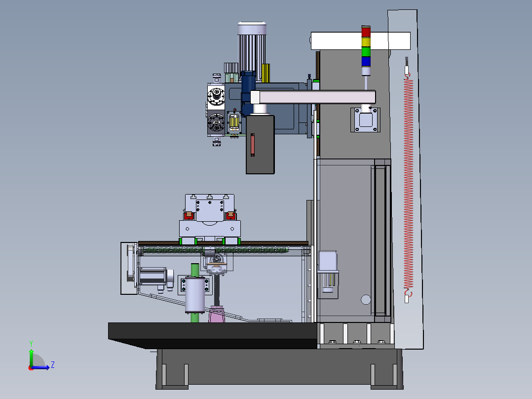Image resolution: width=532 pixels, height=399 pixels.
Task: Select the green ball screw under the slide table
Action: point(215,250)
